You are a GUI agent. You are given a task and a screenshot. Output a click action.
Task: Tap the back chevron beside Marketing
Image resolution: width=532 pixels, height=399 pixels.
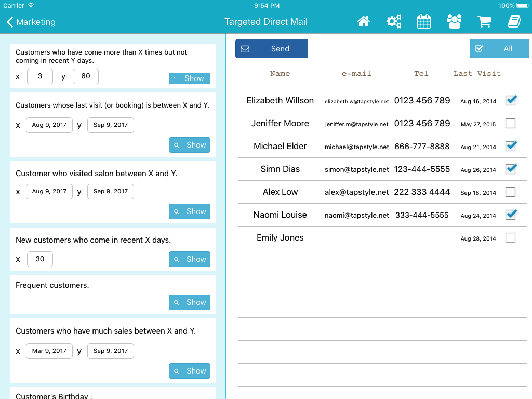click(x=10, y=22)
